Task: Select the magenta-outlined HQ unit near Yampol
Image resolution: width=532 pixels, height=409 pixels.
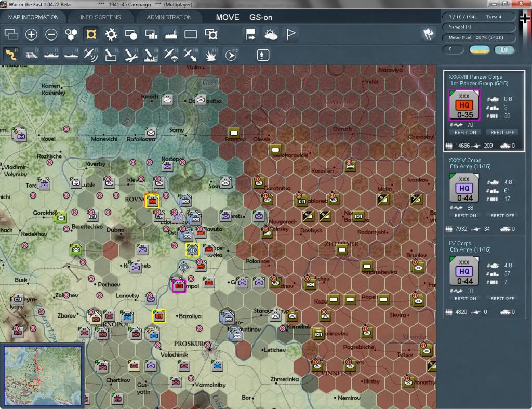Action: pos(179,286)
